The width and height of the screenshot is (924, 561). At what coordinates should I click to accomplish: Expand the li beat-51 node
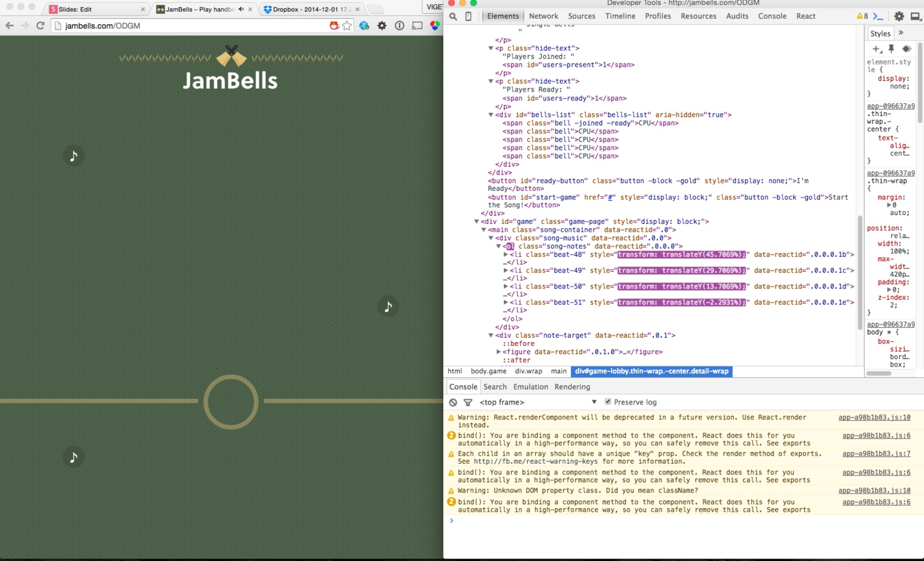point(506,302)
